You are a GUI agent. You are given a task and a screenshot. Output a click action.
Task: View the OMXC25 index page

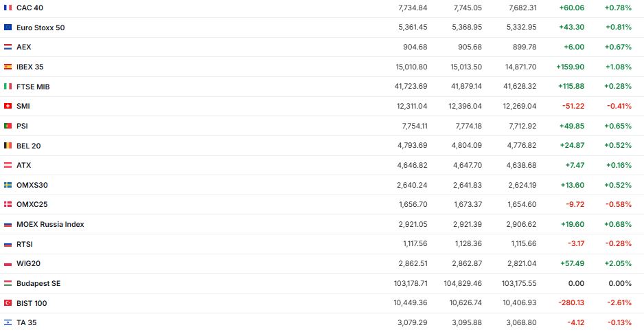click(x=32, y=204)
